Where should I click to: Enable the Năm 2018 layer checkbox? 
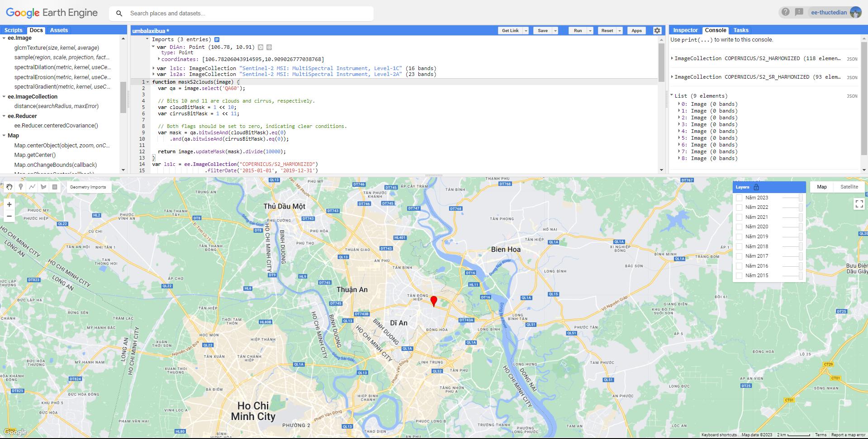pos(739,246)
